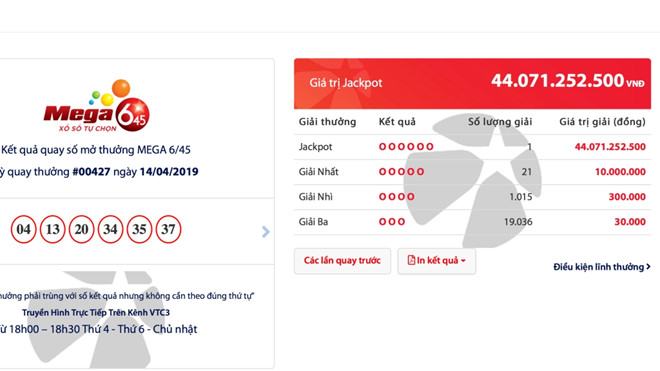
Task: Click the three red circles in Giải Ba row
Action: 392,221
